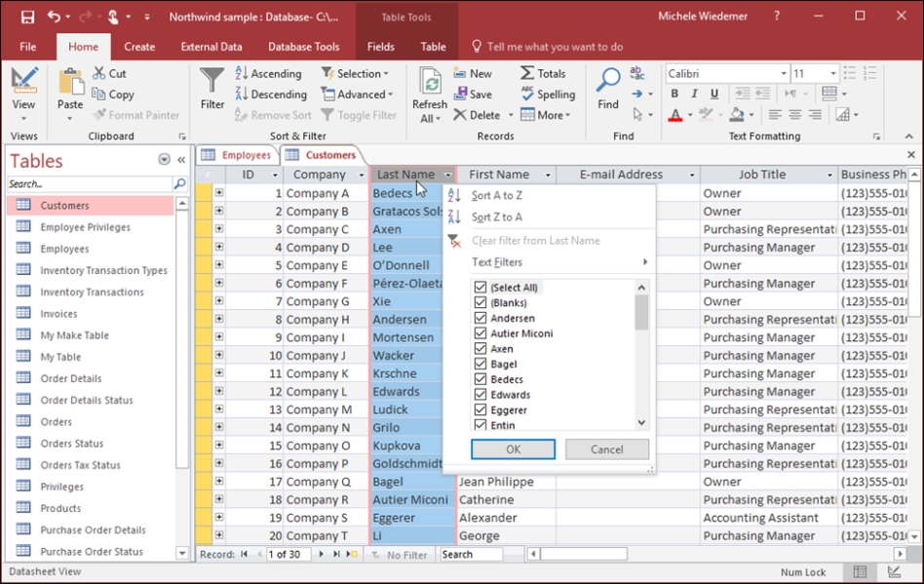Toggle Bold text formatting

click(674, 94)
